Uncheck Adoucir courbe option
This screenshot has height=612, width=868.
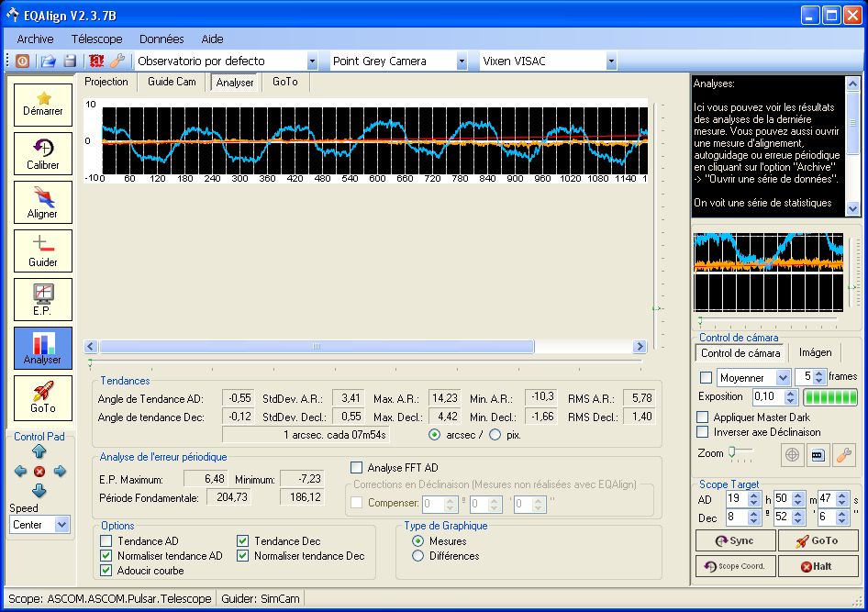pyautogui.click(x=106, y=571)
